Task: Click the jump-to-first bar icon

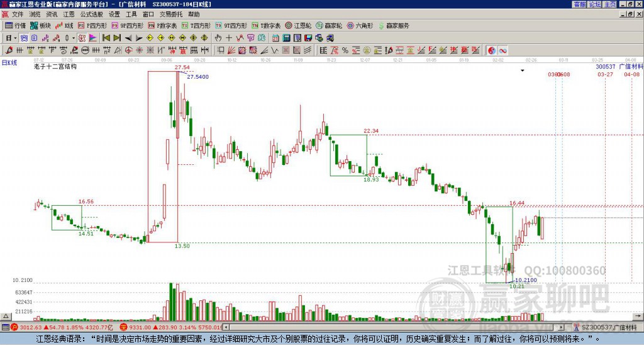Action: (106, 38)
